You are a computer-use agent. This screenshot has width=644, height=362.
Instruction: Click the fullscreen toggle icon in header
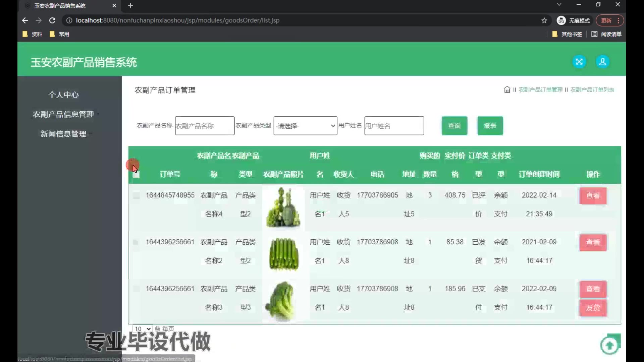pyautogui.click(x=579, y=62)
